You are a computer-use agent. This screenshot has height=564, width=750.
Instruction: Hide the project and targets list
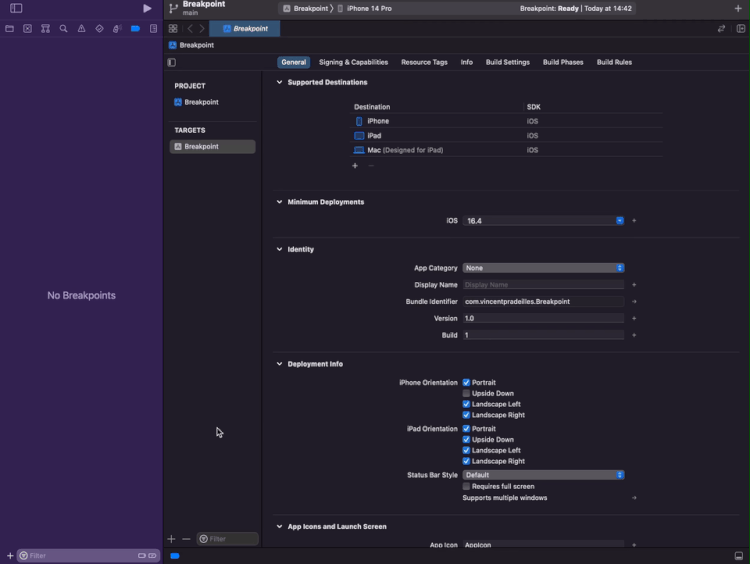(x=172, y=62)
